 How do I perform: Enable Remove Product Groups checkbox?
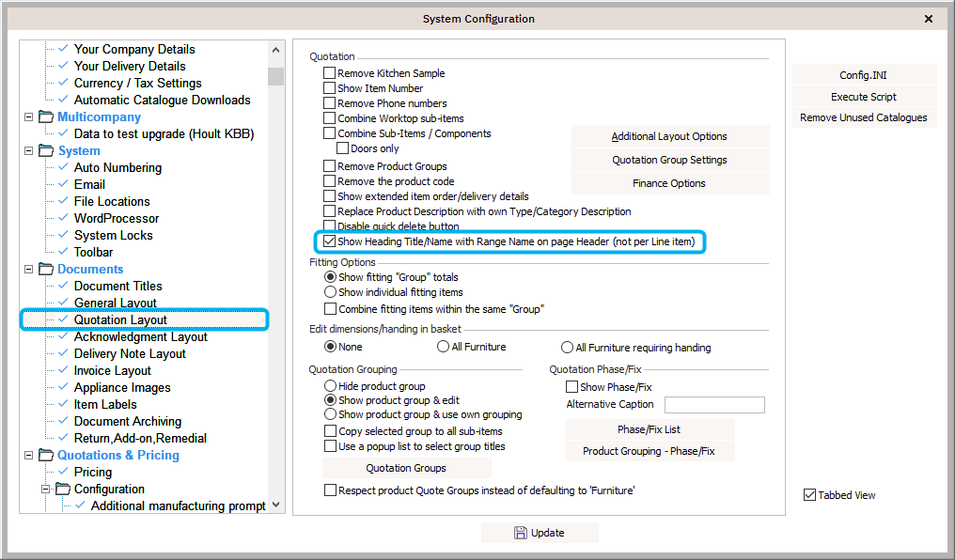click(330, 165)
